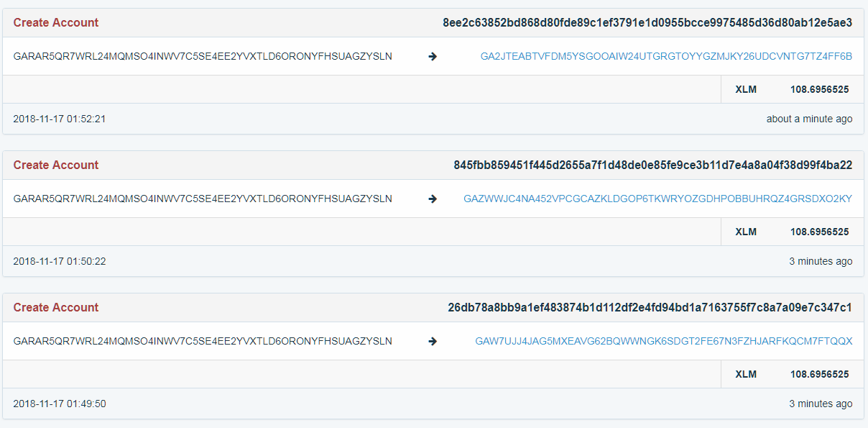Click transaction hash beginning with 845fbb8594

pyautogui.click(x=652, y=165)
